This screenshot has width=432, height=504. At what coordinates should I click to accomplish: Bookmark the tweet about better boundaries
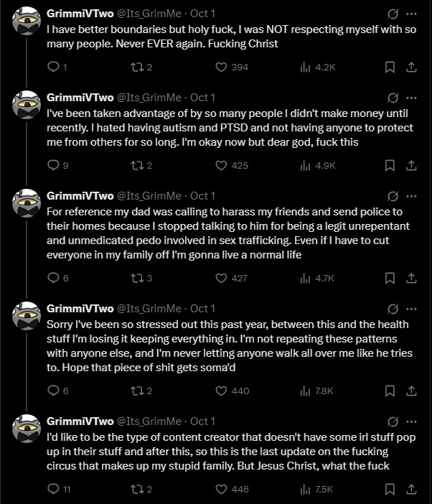[x=389, y=67]
